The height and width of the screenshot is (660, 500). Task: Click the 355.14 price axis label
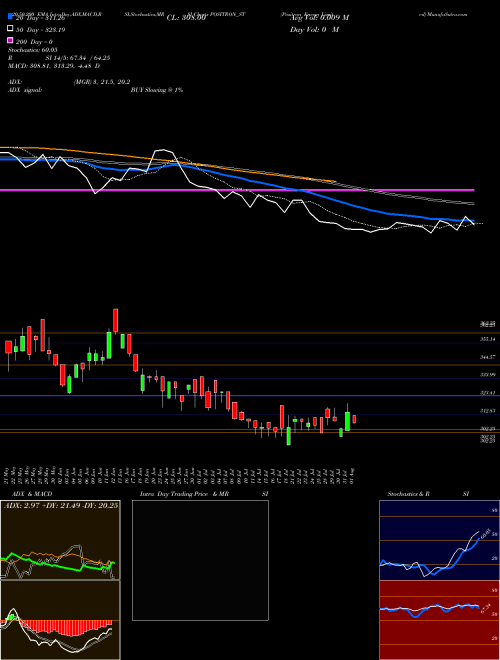click(x=488, y=339)
